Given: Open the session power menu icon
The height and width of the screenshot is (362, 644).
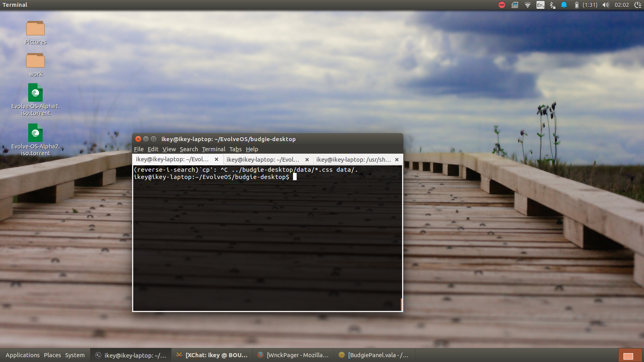Looking at the screenshot, I should [638, 5].
